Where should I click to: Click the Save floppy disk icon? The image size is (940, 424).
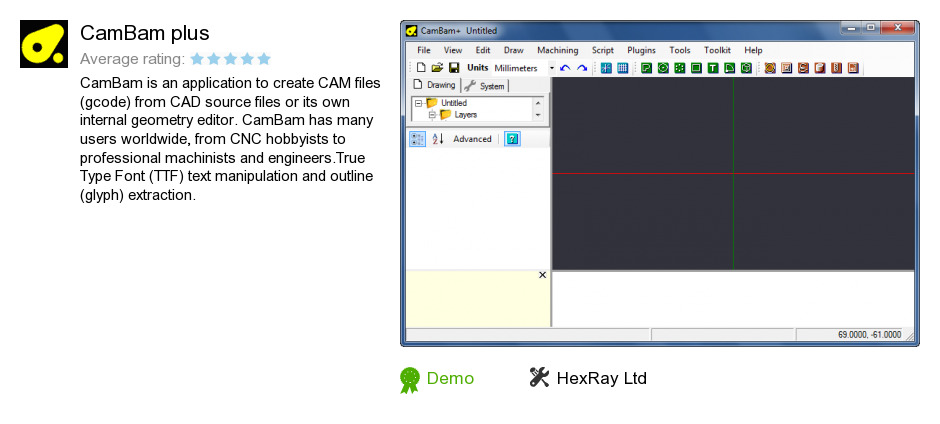(454, 68)
